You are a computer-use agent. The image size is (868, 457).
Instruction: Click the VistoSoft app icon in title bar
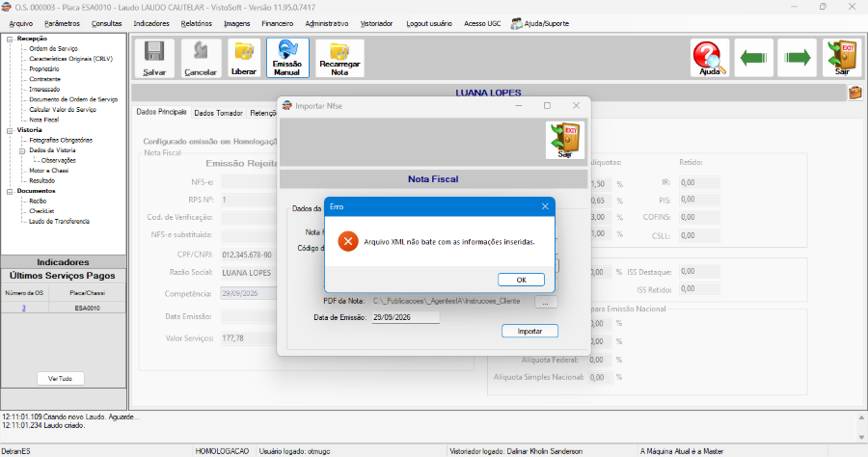click(6, 7)
